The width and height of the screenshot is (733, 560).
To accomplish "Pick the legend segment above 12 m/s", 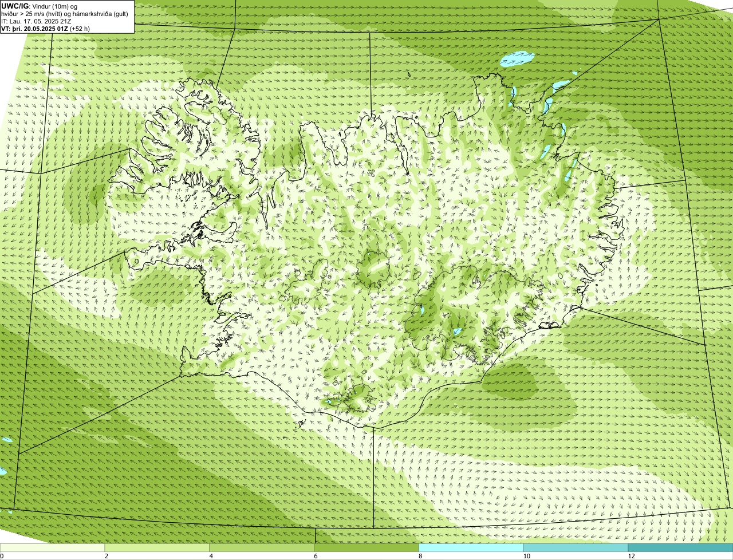I will (681, 547).
